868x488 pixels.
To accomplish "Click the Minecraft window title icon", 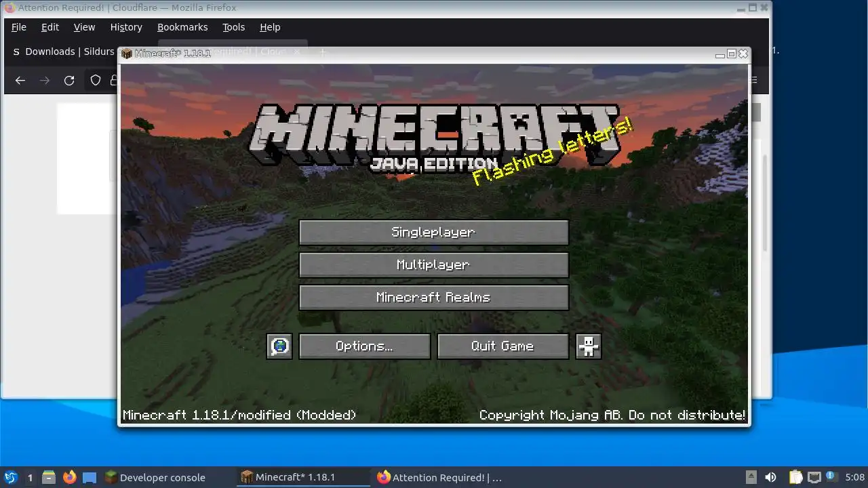I will (127, 53).
